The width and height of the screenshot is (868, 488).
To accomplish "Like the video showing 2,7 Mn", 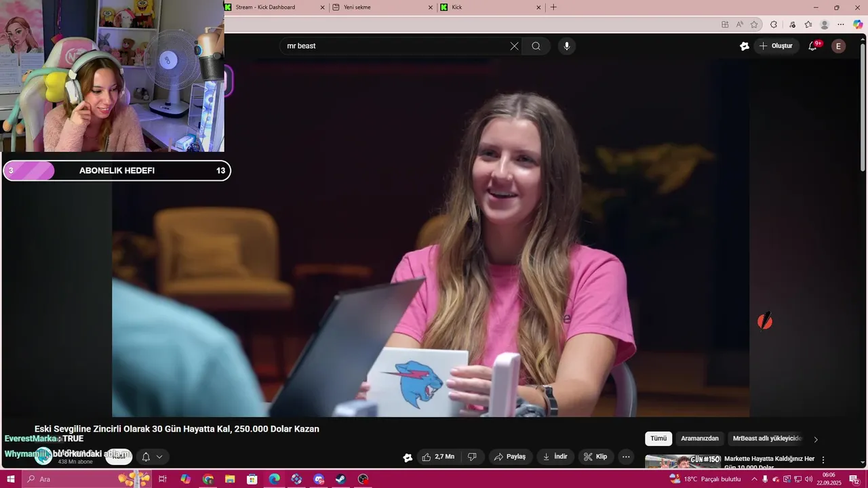I will (x=437, y=457).
